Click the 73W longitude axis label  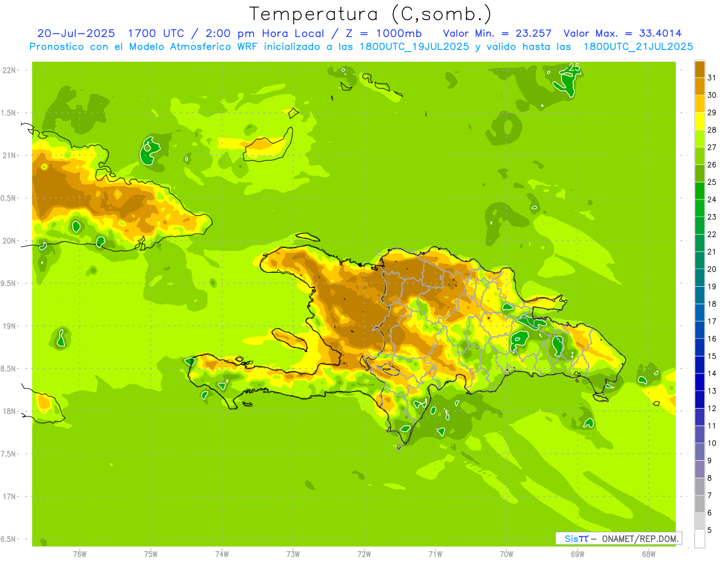tap(293, 554)
